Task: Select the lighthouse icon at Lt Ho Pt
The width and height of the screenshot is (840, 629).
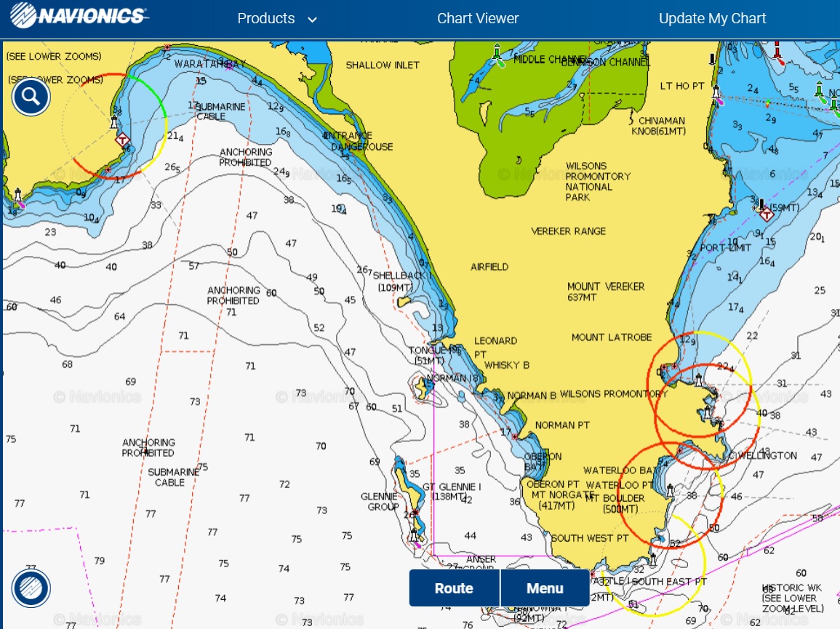Action: click(716, 93)
